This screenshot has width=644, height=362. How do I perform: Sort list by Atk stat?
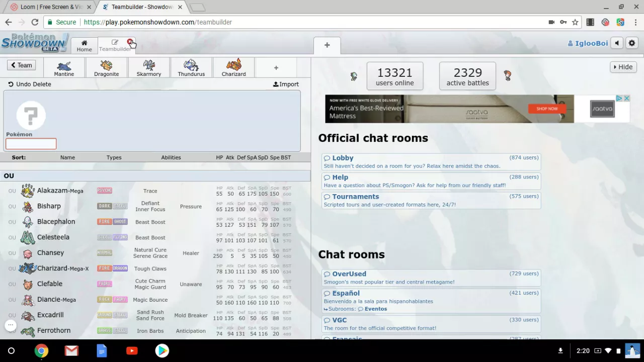(230, 157)
